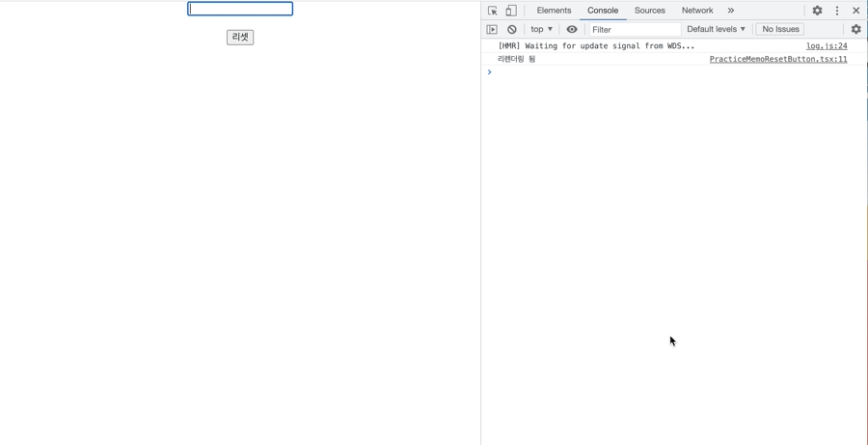Show the console sidebar icon
868x445 pixels.
[492, 29]
